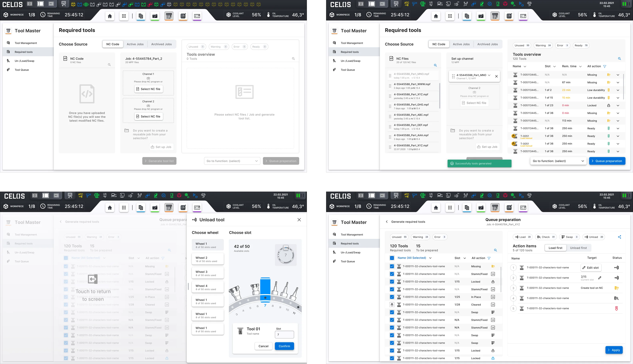Open the Go to function dropdown next to blue Queue preparation
The image size is (633, 364).
click(x=558, y=161)
